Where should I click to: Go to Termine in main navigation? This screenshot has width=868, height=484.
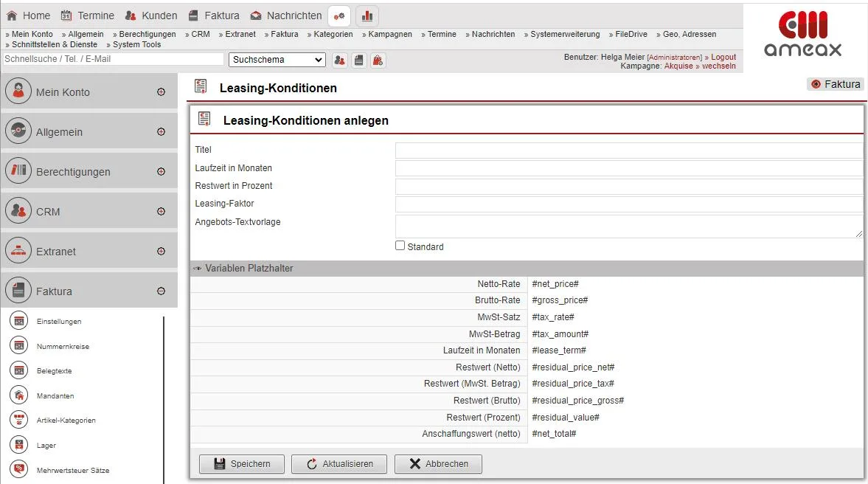click(87, 15)
